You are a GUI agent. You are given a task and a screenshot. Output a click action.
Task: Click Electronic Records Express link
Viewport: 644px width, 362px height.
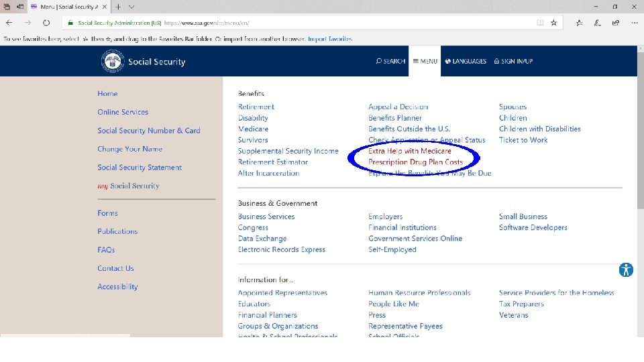[x=281, y=249]
